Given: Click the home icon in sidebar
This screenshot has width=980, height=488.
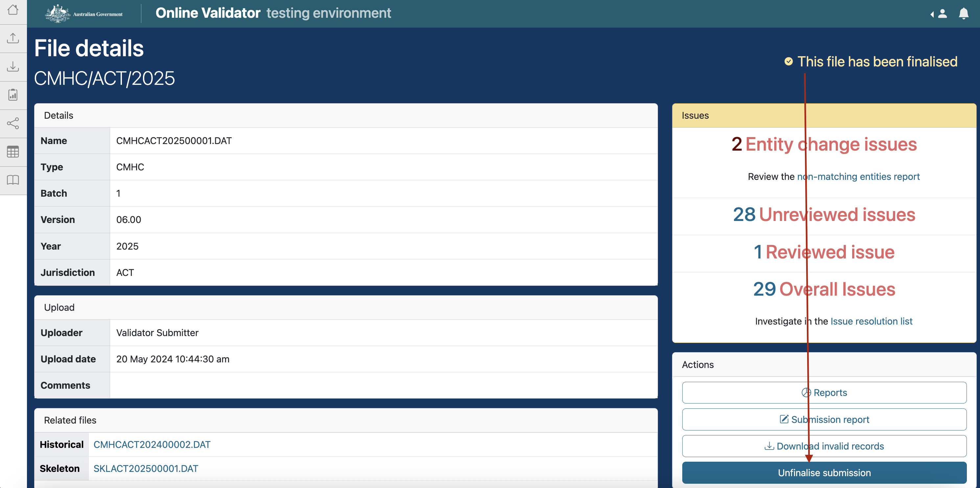Looking at the screenshot, I should click(13, 10).
